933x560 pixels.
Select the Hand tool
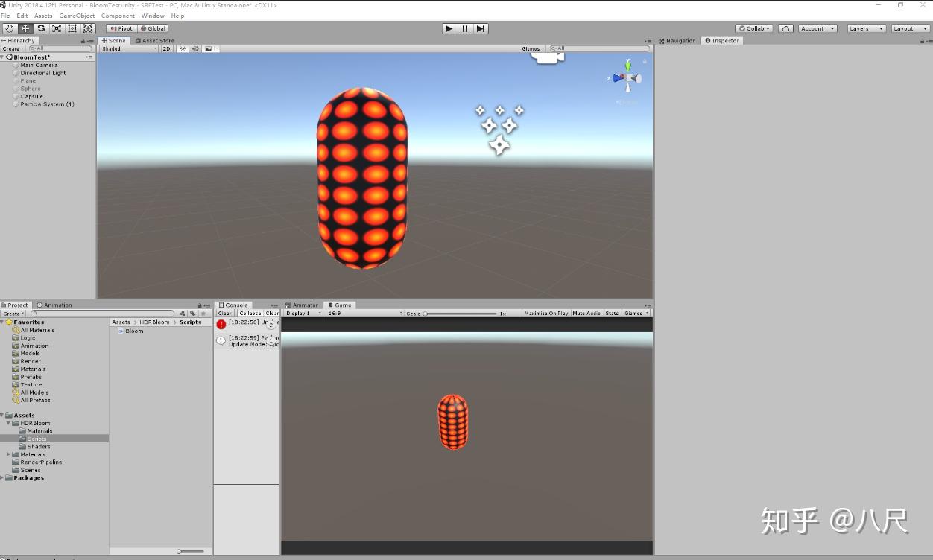(9, 28)
